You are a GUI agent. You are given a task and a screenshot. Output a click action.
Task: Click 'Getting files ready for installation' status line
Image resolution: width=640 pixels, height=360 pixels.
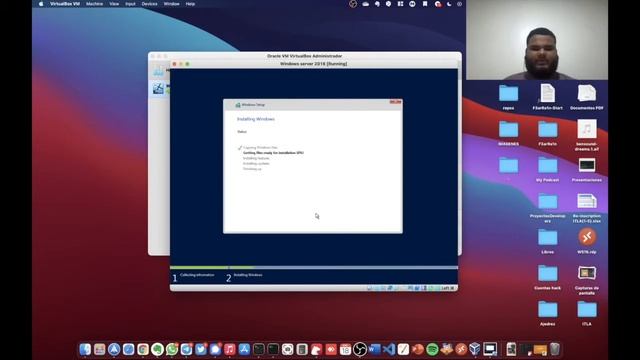[x=273, y=153]
